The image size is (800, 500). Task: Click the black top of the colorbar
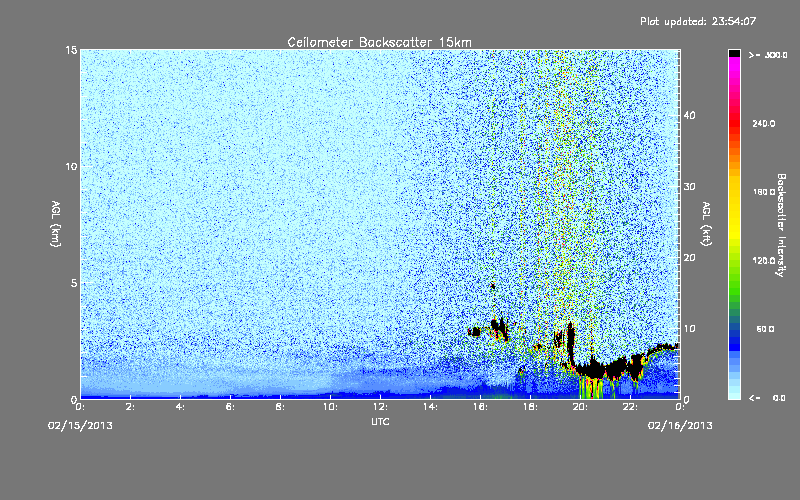[734, 53]
